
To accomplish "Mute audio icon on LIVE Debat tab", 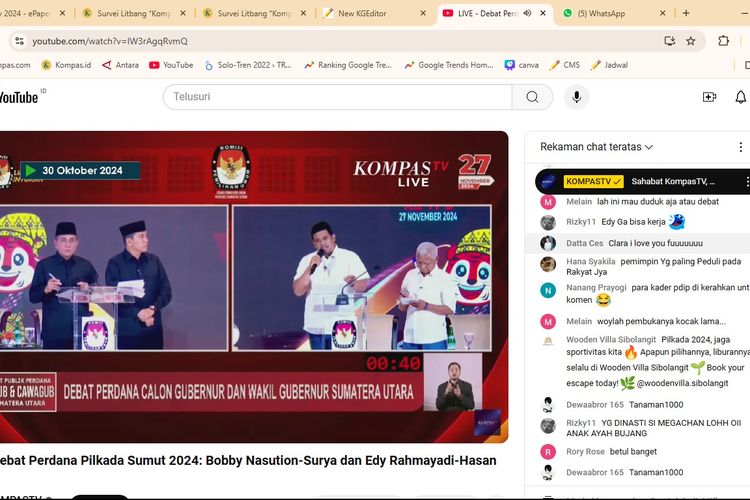I will [x=527, y=13].
